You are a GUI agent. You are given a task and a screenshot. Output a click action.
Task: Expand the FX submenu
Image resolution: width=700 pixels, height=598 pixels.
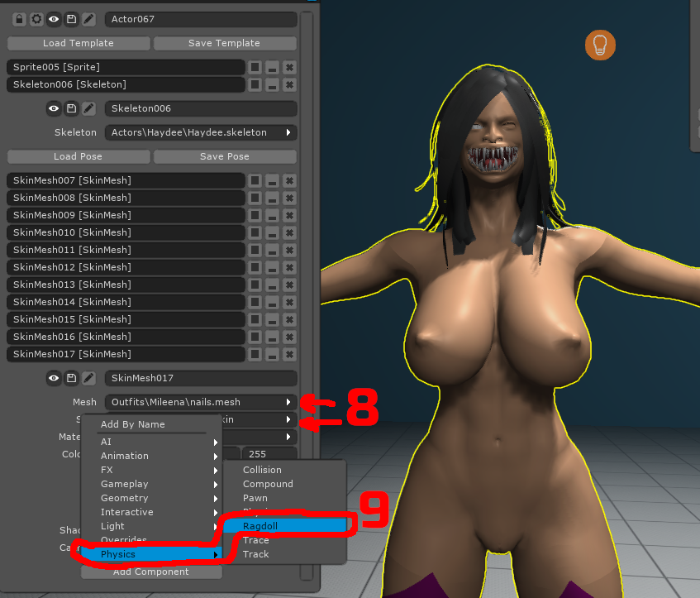click(152, 470)
